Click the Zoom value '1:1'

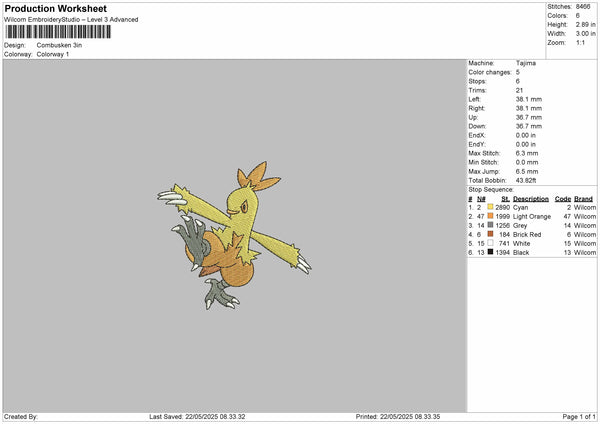(x=580, y=42)
